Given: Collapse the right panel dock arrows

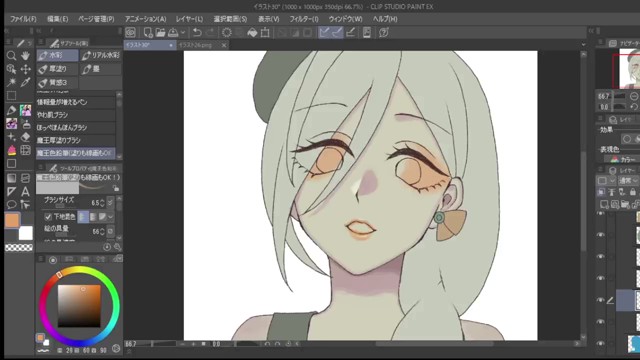Looking at the screenshot, I should 591,31.
